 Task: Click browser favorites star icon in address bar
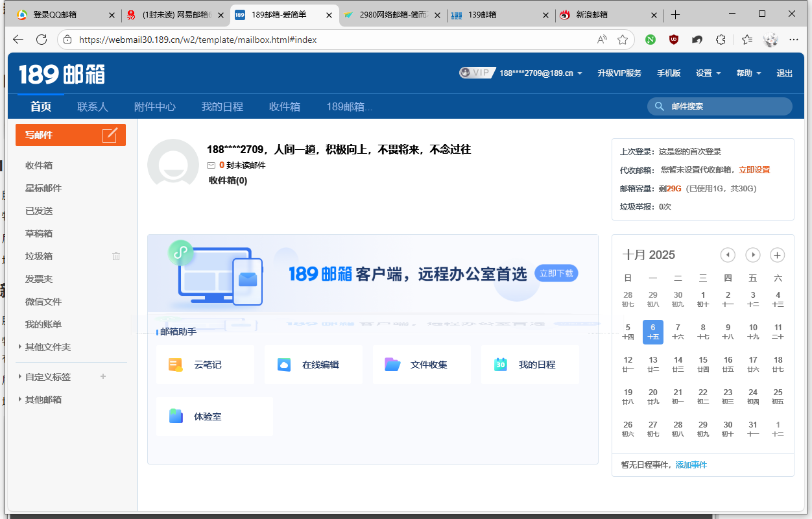[623, 40]
